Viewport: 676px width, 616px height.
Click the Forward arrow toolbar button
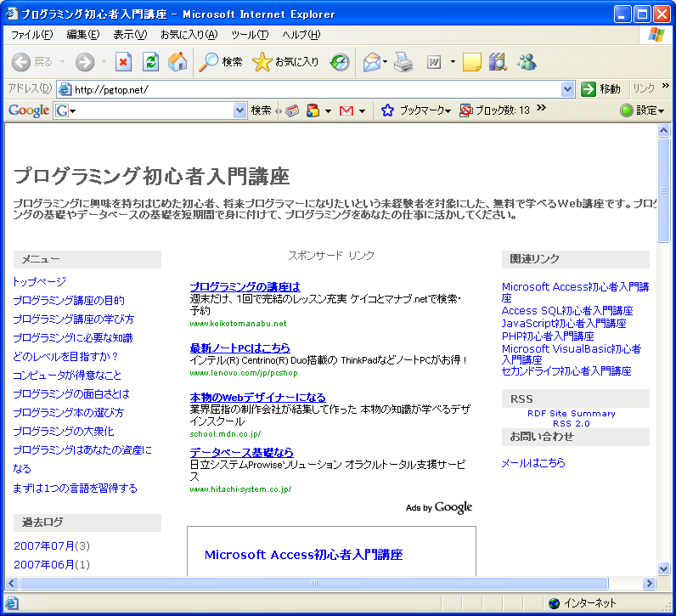[x=85, y=62]
